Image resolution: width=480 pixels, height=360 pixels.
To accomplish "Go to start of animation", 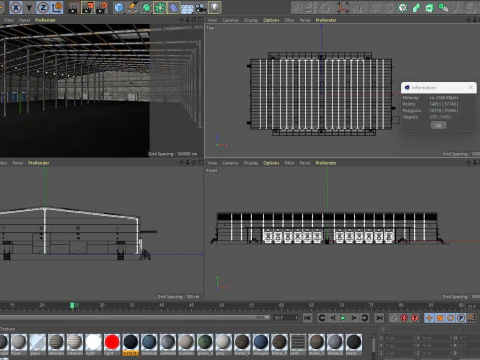I will (307, 318).
